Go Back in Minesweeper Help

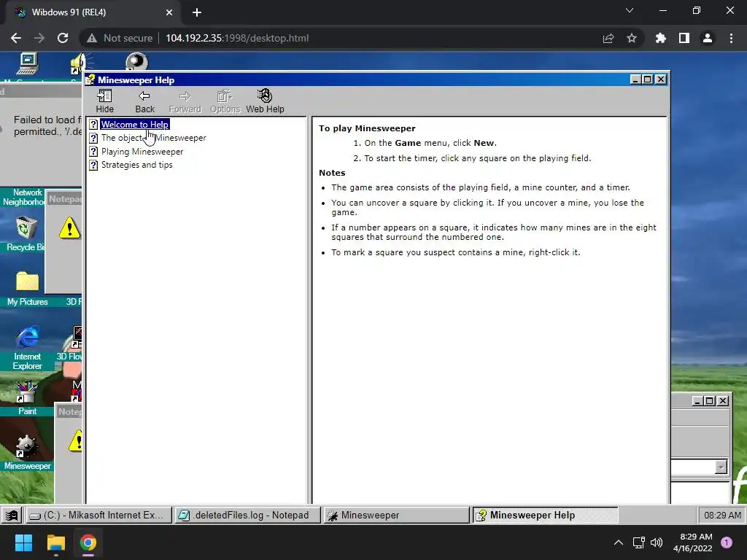145,101
